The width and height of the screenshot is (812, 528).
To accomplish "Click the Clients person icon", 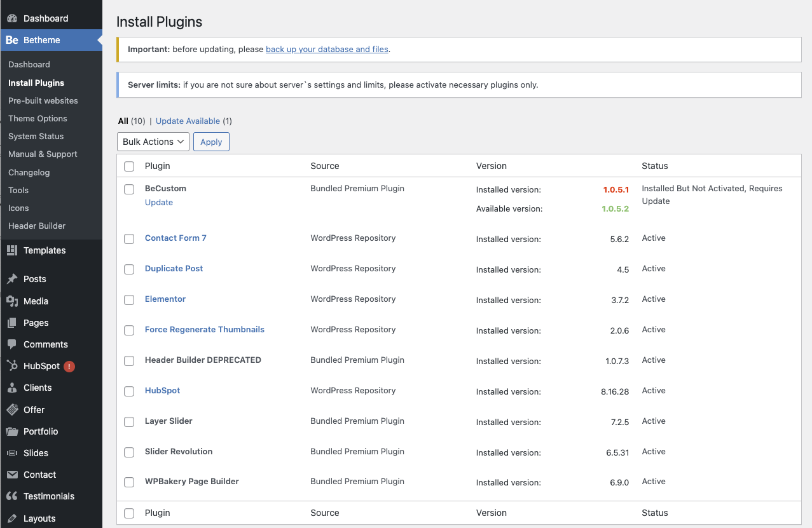I will (x=12, y=388).
